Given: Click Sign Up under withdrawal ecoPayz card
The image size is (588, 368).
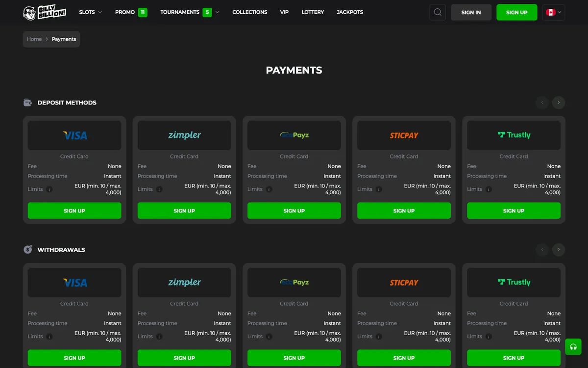Looking at the screenshot, I should point(294,358).
